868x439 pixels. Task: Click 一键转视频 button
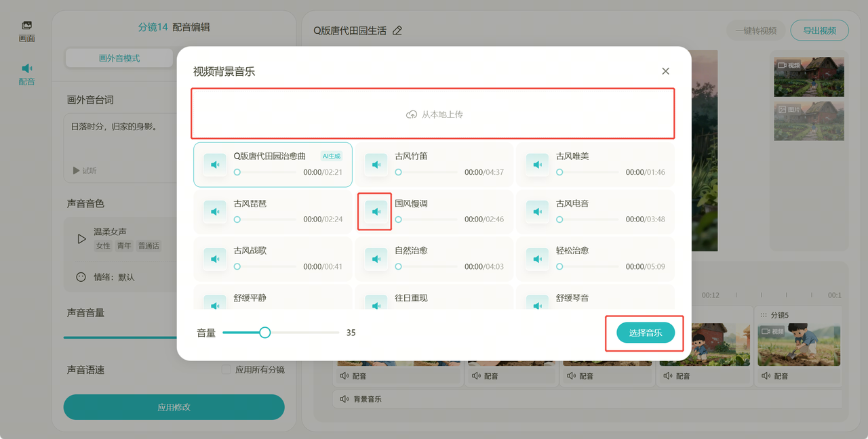pyautogui.click(x=756, y=30)
